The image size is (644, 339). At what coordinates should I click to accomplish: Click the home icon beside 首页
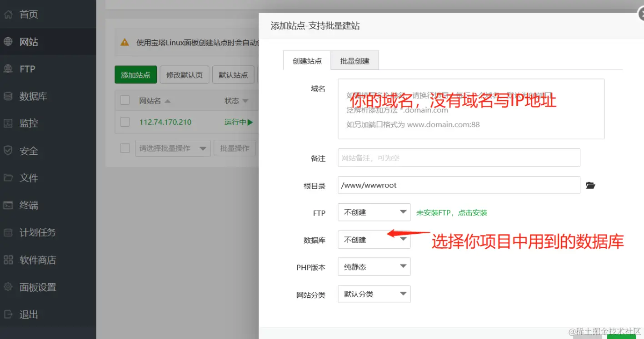(8, 15)
